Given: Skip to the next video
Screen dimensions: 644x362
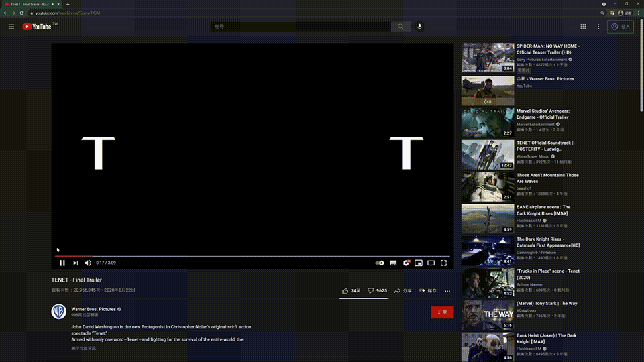Looking at the screenshot, I should tap(76, 263).
